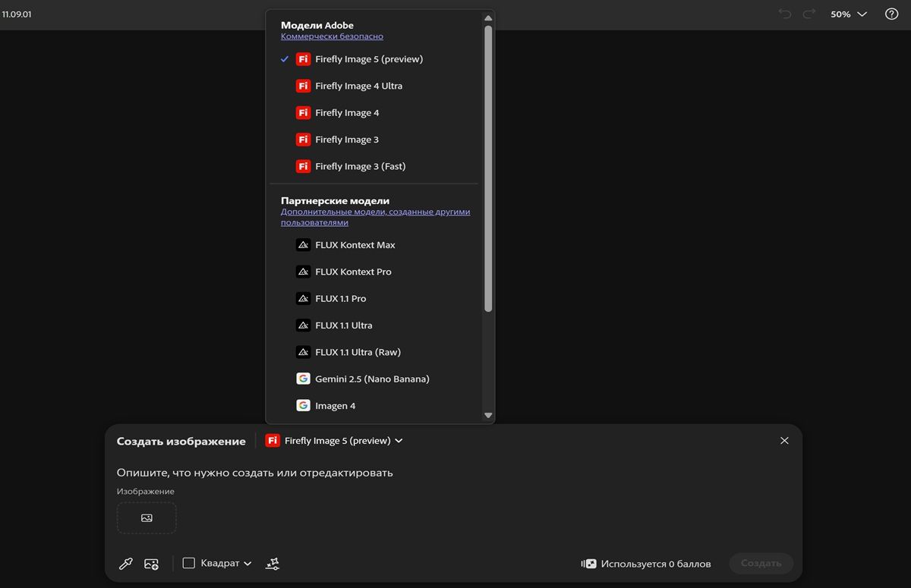The image size is (911, 588).
Task: Click the prompt description text field
Action: pyautogui.click(x=380, y=473)
